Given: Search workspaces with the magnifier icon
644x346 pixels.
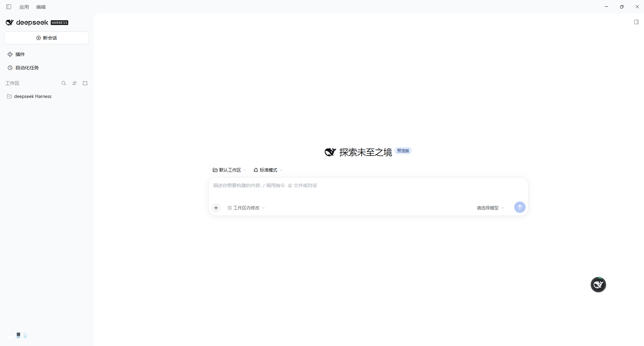Looking at the screenshot, I should [64, 83].
